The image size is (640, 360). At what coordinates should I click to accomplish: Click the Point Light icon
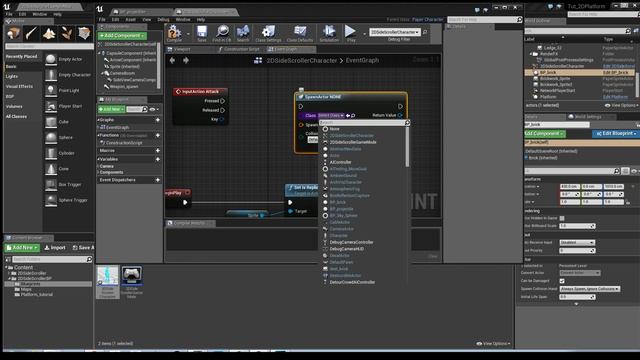(x=51, y=91)
